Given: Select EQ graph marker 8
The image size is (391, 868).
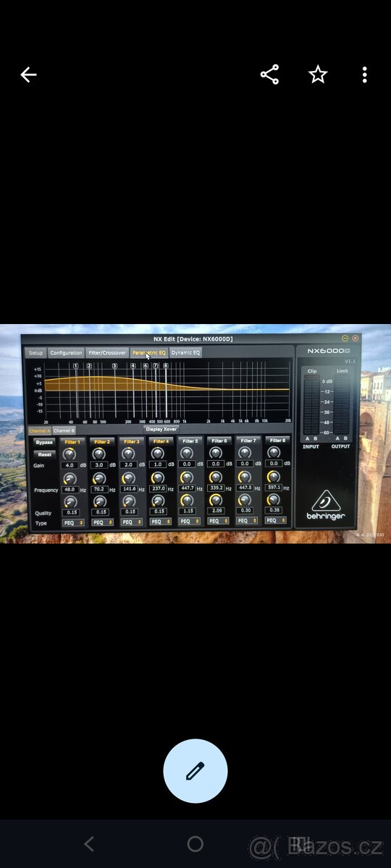Looking at the screenshot, I should pyautogui.click(x=166, y=366).
